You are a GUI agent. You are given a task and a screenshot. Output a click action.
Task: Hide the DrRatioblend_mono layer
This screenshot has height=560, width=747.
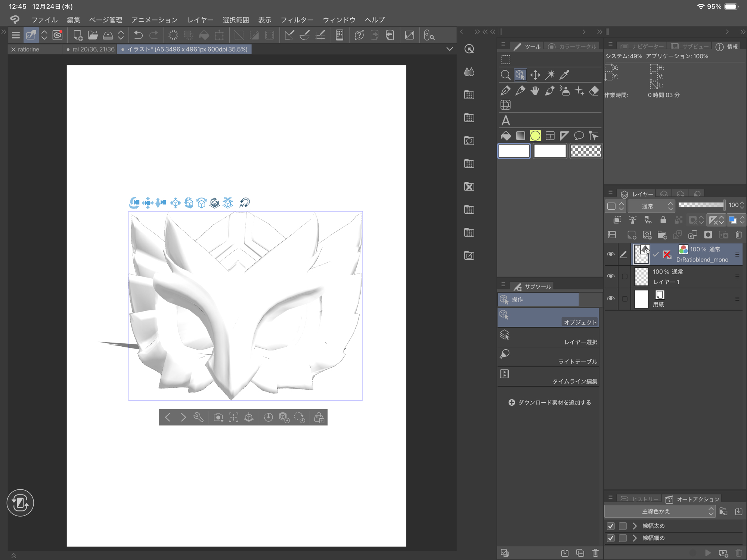[x=611, y=254]
